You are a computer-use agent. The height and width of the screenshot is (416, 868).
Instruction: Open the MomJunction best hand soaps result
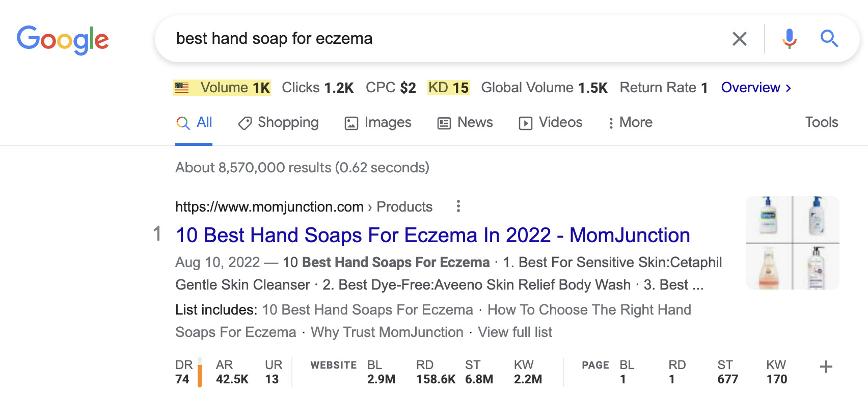(x=432, y=235)
